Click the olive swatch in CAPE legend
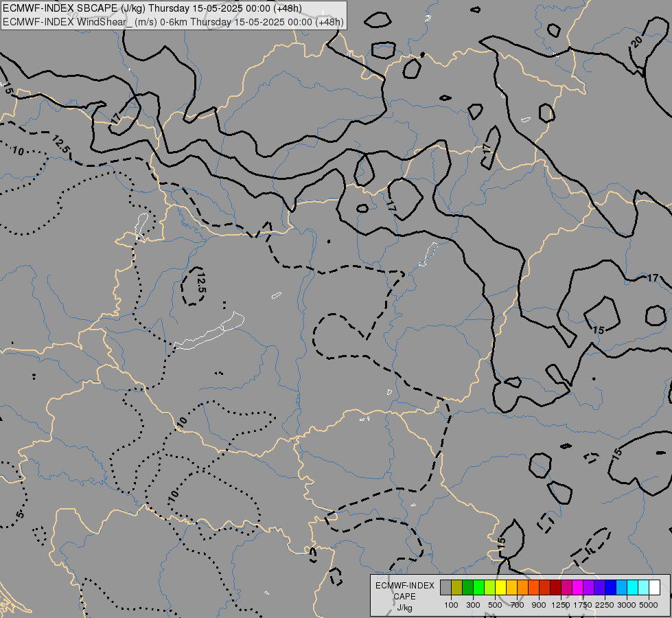Viewport: 672px width, 618px height. pos(457,587)
